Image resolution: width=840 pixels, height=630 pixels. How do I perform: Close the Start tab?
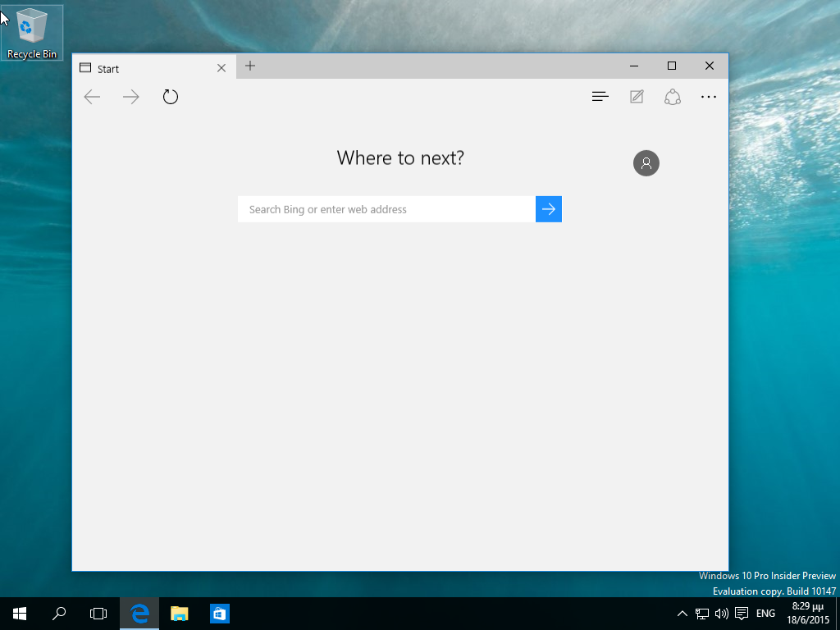[221, 68]
